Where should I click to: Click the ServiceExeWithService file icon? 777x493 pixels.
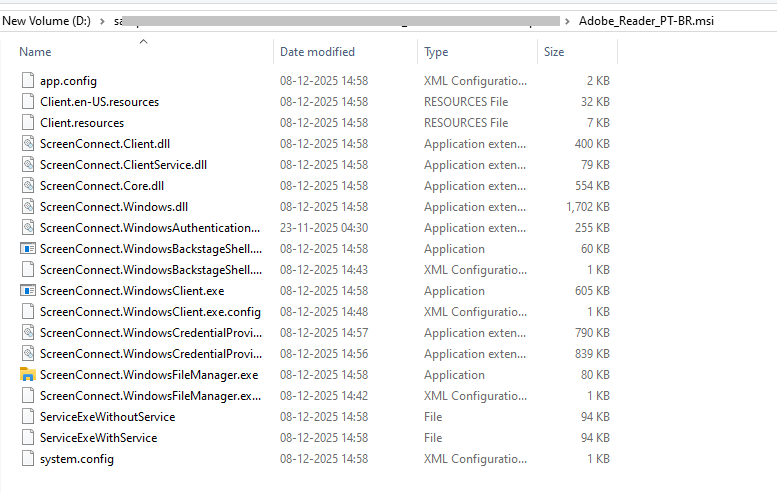tap(28, 438)
